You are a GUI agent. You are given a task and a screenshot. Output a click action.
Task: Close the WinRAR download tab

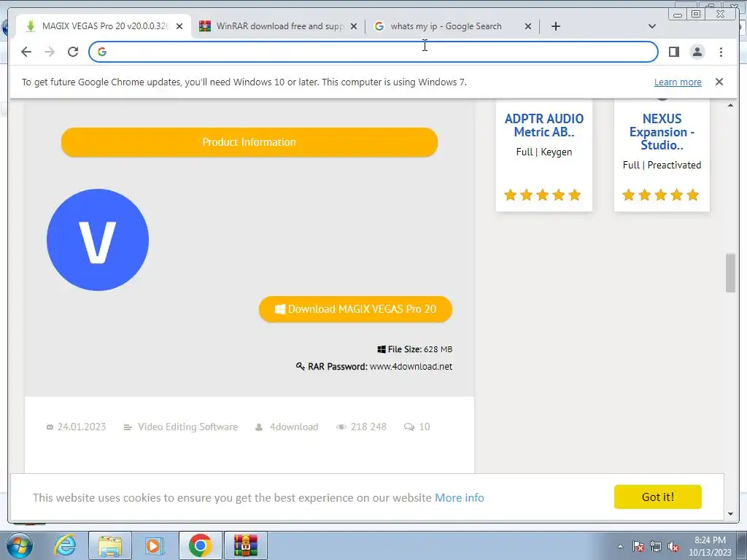tap(354, 26)
